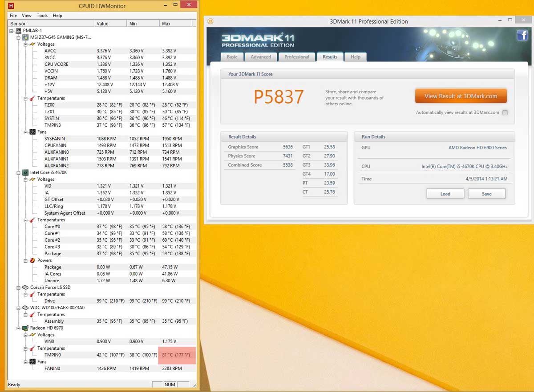Viewport: 534px width, 392px height.
Task: Select the Assembly temperature row
Action: (102, 321)
